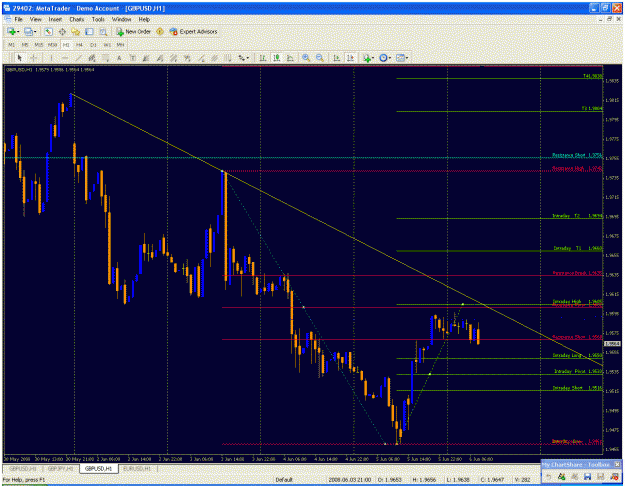Switch timeframe to H4

[x=79, y=45]
